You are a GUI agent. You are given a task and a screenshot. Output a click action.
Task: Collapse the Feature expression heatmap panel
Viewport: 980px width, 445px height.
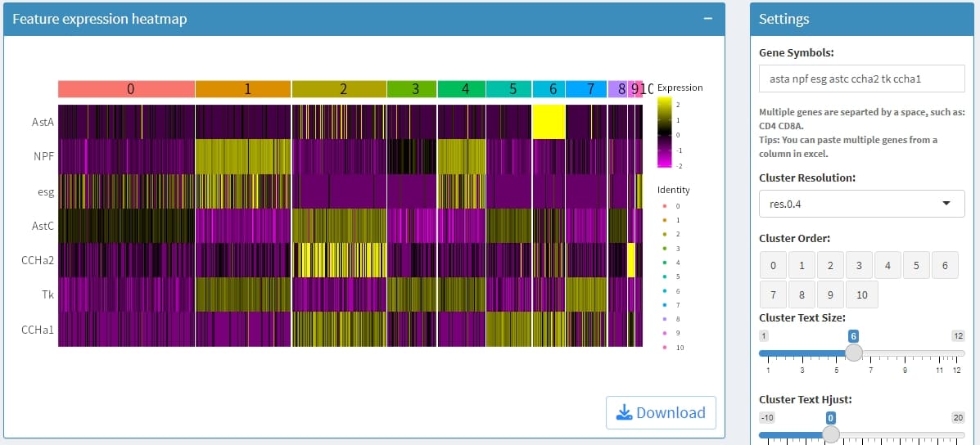[708, 19]
